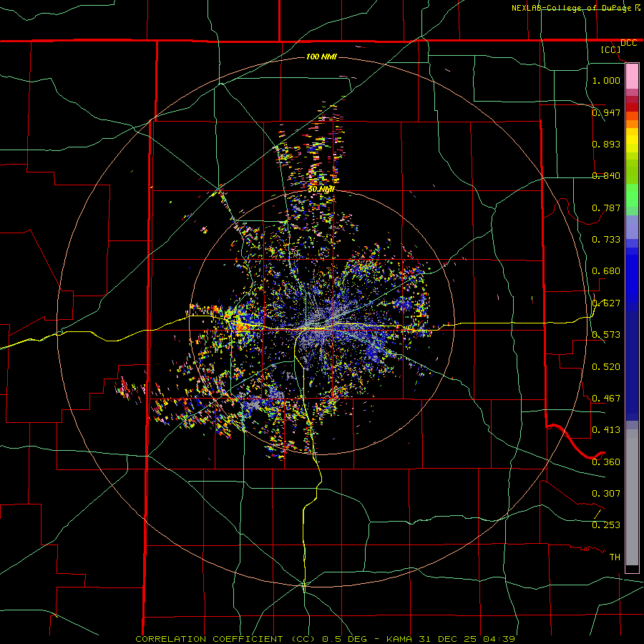Click the 0.787 color scale value
The height and width of the screenshot is (644, 644).
[606, 208]
